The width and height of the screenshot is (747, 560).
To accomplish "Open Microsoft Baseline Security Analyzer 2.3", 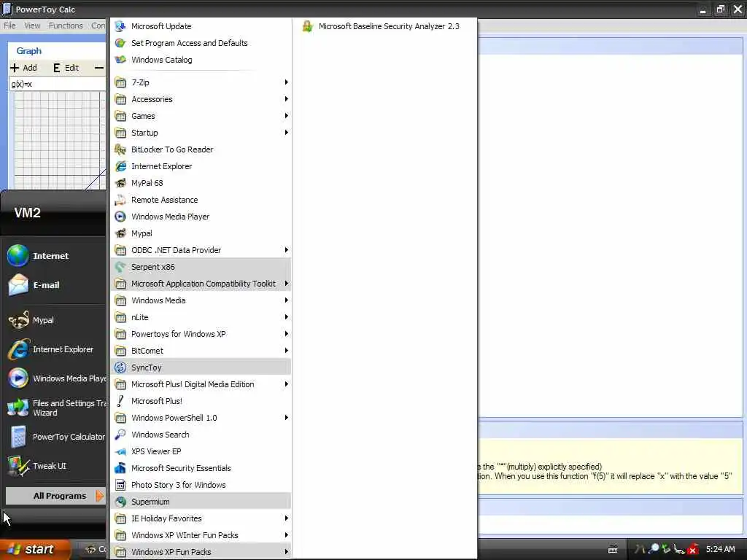I will pyautogui.click(x=385, y=26).
